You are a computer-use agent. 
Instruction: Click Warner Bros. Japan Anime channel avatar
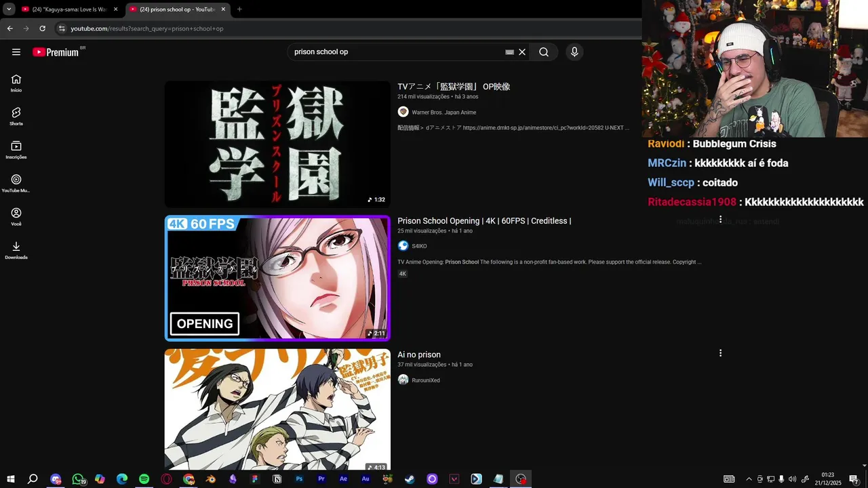point(403,112)
